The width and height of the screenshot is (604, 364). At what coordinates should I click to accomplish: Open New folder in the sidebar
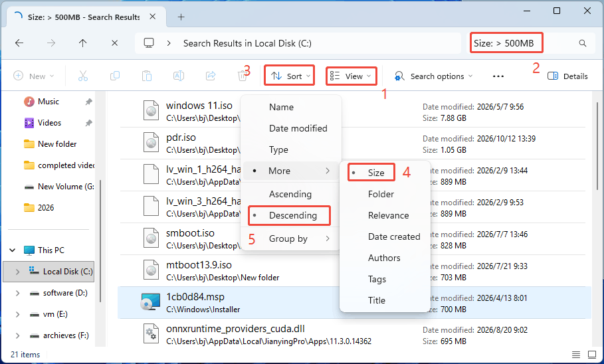pos(57,144)
